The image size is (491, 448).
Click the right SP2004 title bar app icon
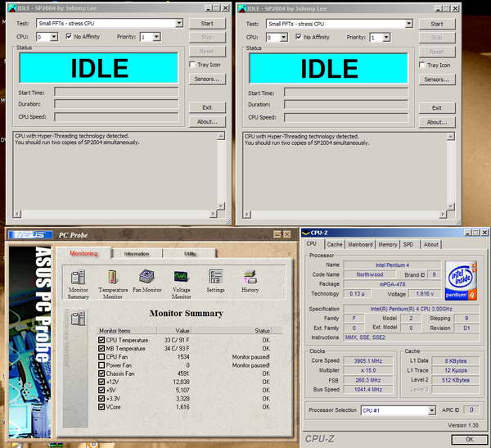tap(241, 8)
